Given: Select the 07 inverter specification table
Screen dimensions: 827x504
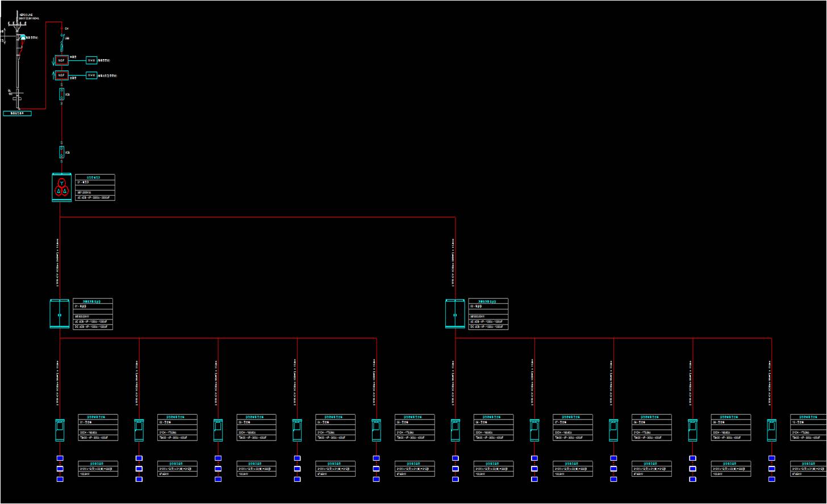Looking at the screenshot, I should pyautogui.click(x=573, y=427).
